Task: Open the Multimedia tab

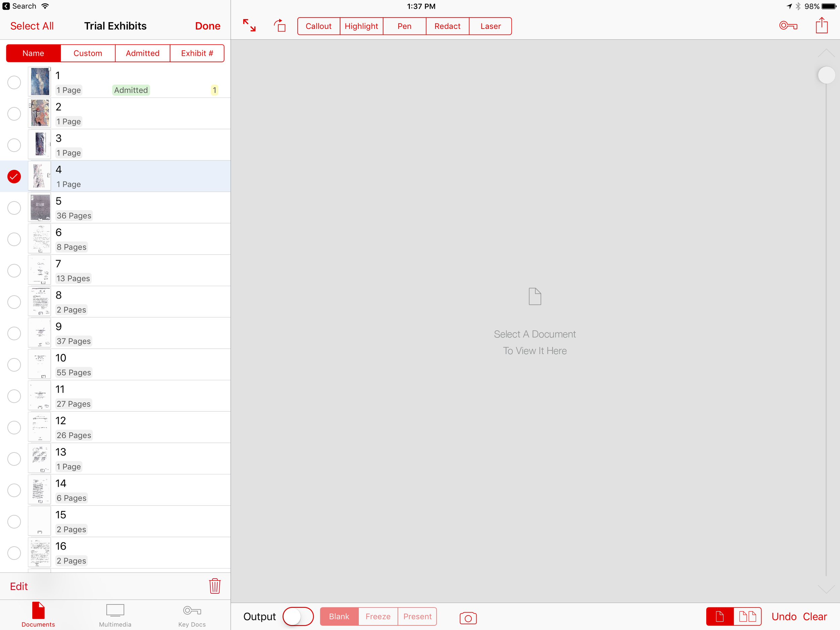Action: click(115, 615)
